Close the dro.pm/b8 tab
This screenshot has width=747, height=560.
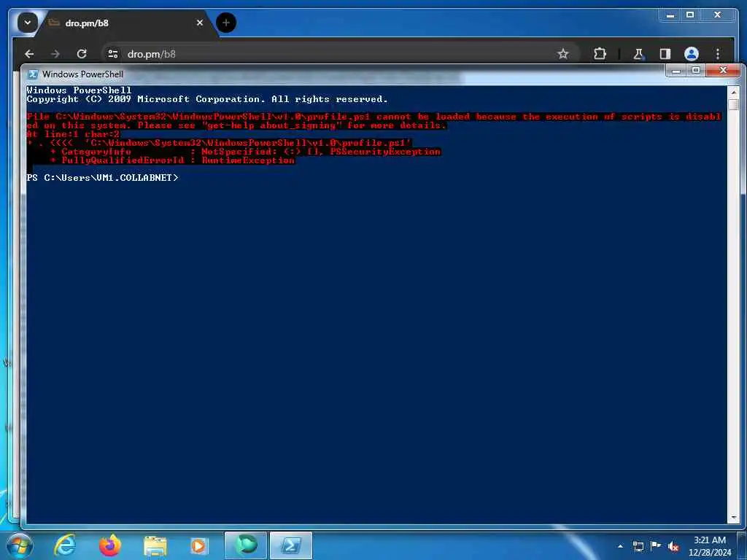point(200,23)
